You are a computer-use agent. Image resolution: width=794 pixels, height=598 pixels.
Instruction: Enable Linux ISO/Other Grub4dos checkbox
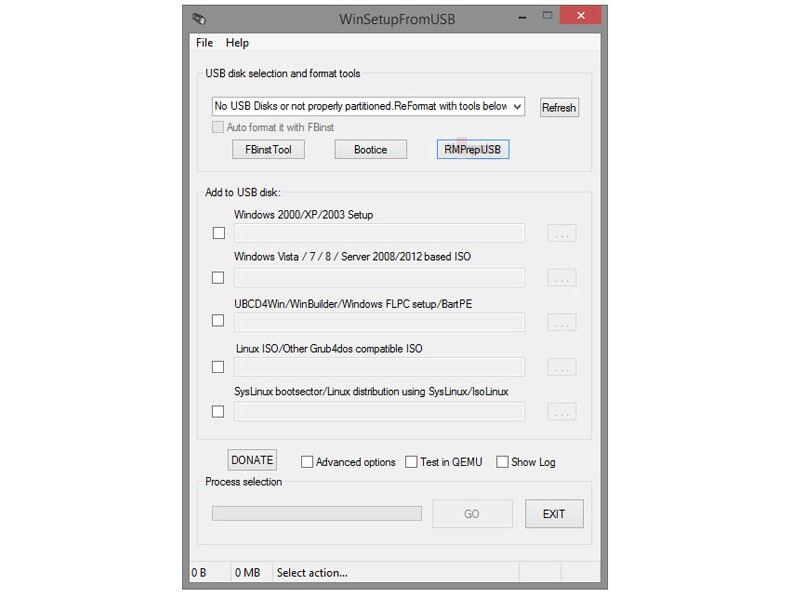click(218, 367)
